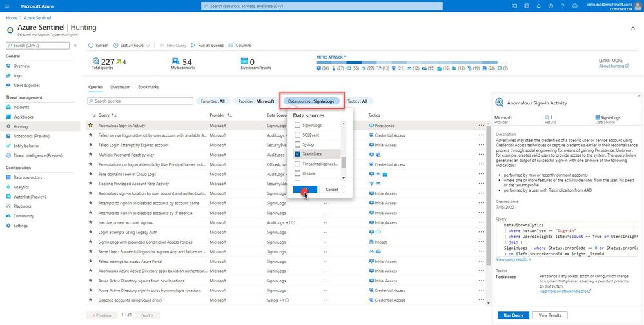This screenshot has height=325, width=644.
Task: Open the notifications bell icon
Action: pyautogui.click(x=538, y=6)
